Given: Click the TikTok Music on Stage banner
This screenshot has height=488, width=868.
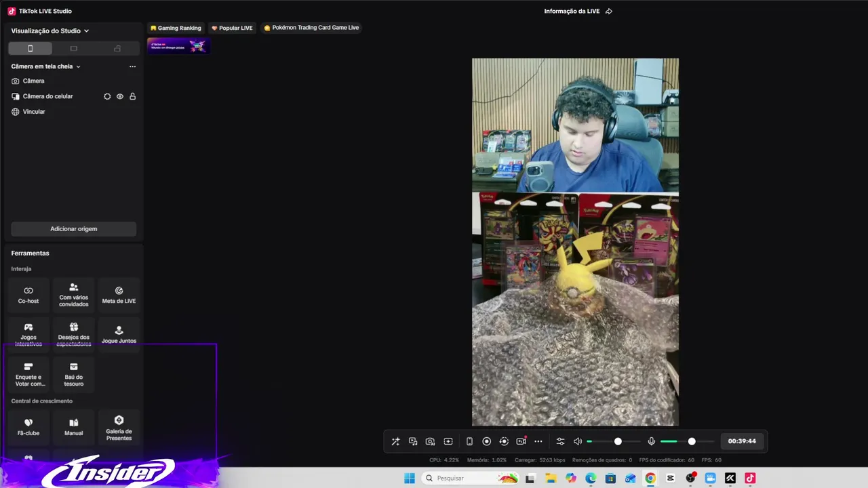Looking at the screenshot, I should pos(178,45).
